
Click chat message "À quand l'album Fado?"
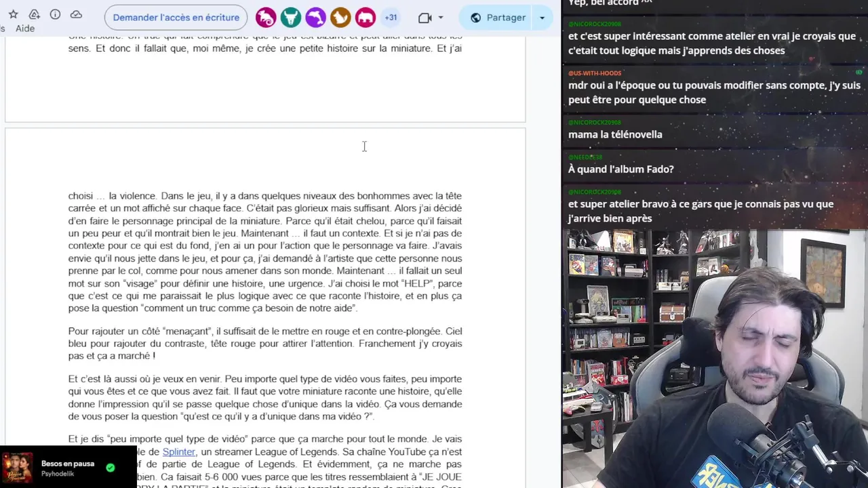621,169
